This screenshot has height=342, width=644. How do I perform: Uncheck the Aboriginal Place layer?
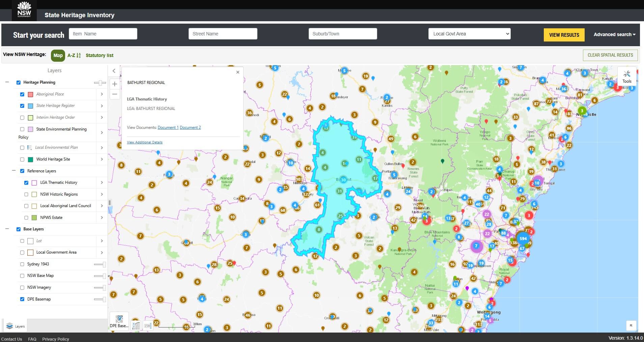(22, 94)
